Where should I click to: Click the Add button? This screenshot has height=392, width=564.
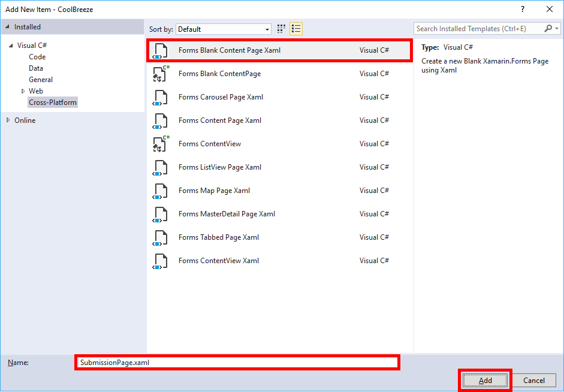485,381
